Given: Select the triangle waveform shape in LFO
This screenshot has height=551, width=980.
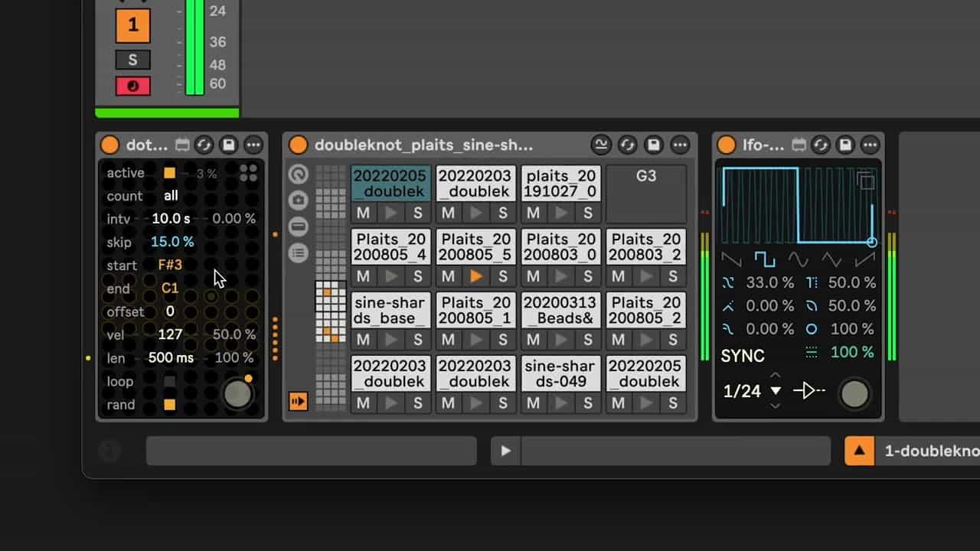Looking at the screenshot, I should coord(831,260).
